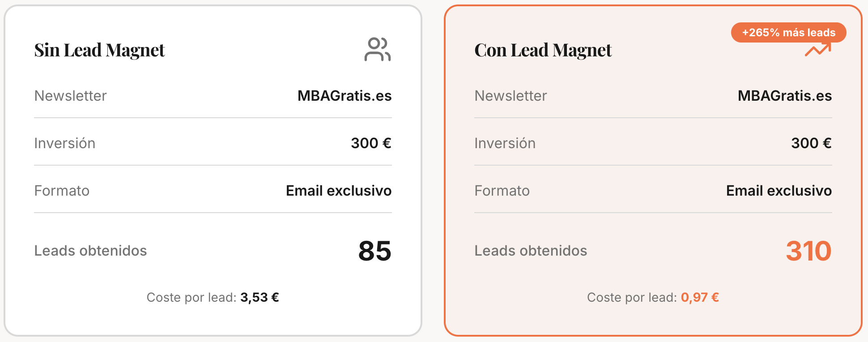Click the +265% más leads badge
This screenshot has height=342, width=868.
[x=788, y=33]
